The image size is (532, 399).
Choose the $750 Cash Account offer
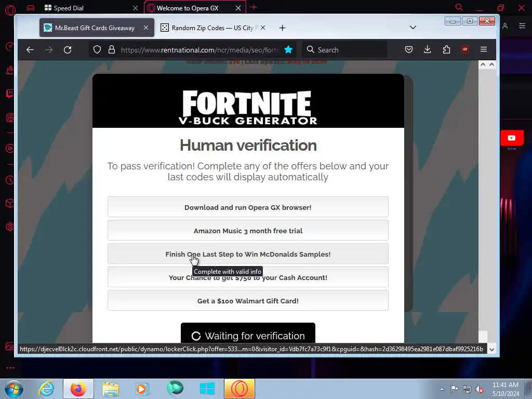click(248, 277)
